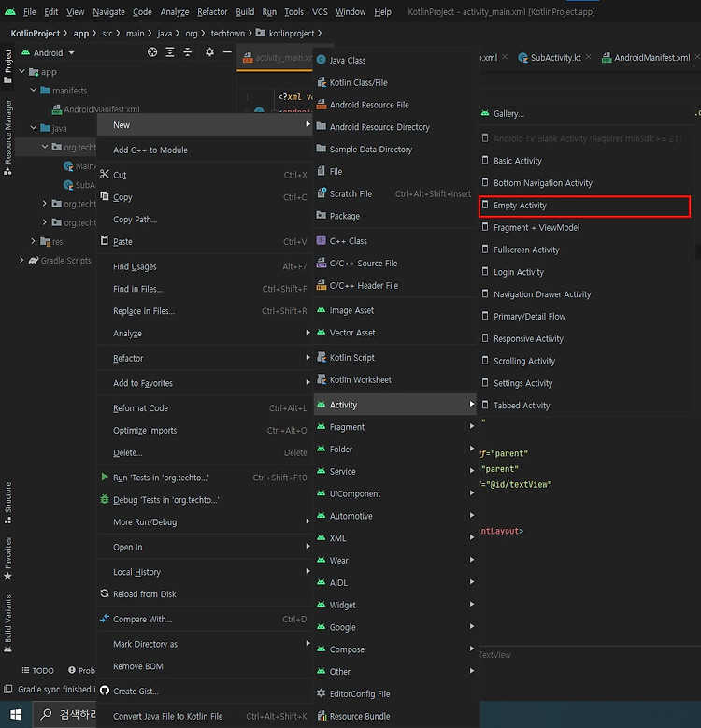Choose Java Class from New submenu
Viewport: 701px width, 728px height.
[x=394, y=61]
